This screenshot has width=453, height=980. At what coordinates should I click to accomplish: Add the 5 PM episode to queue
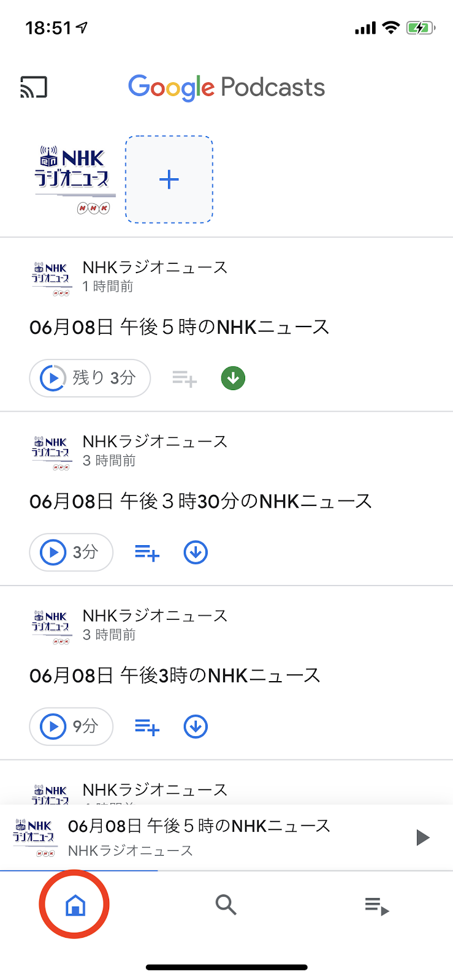point(184,379)
